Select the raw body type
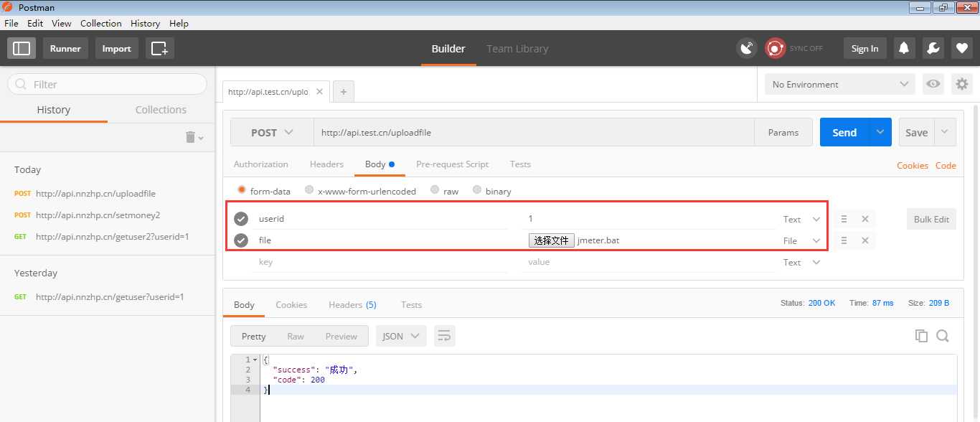 coord(435,190)
